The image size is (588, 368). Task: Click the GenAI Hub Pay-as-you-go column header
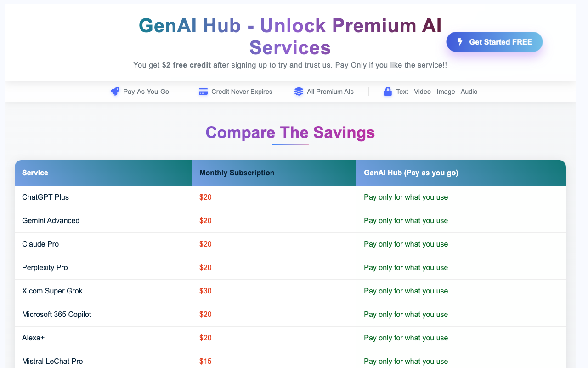(411, 172)
